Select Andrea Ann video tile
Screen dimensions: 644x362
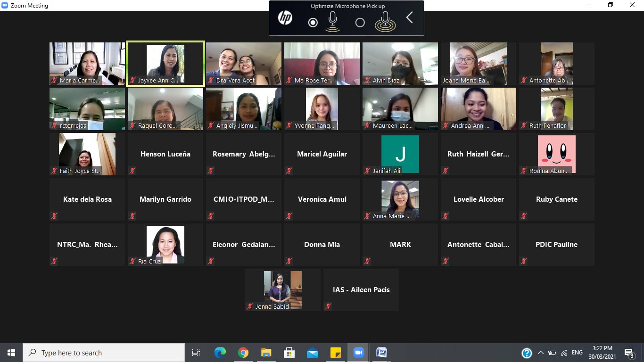[479, 109]
